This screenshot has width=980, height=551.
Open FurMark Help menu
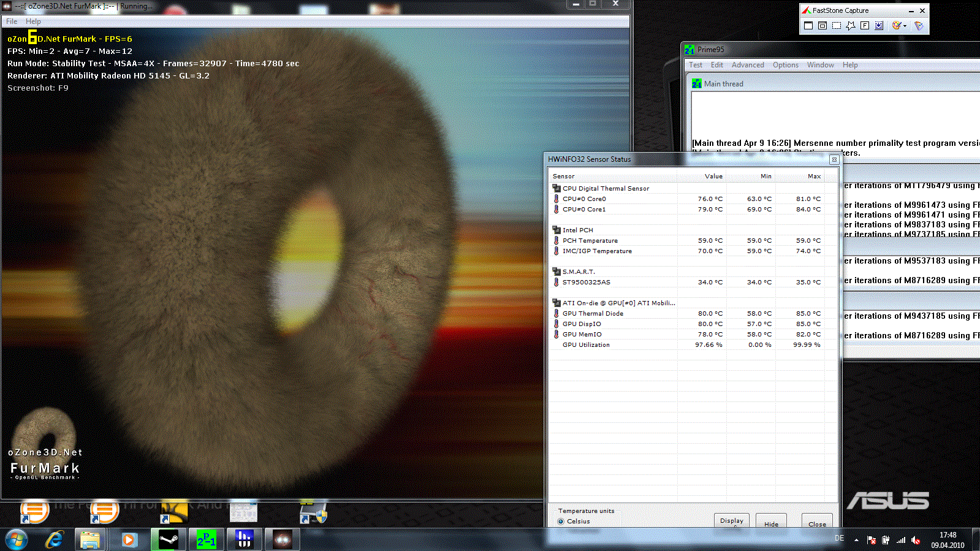[x=33, y=21]
